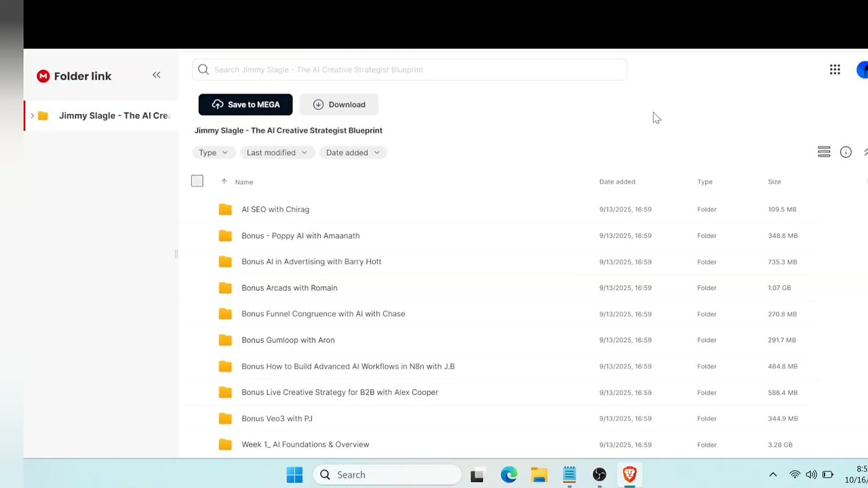Click size value 735.3 MB
This screenshot has height=488, width=868.
tap(783, 262)
